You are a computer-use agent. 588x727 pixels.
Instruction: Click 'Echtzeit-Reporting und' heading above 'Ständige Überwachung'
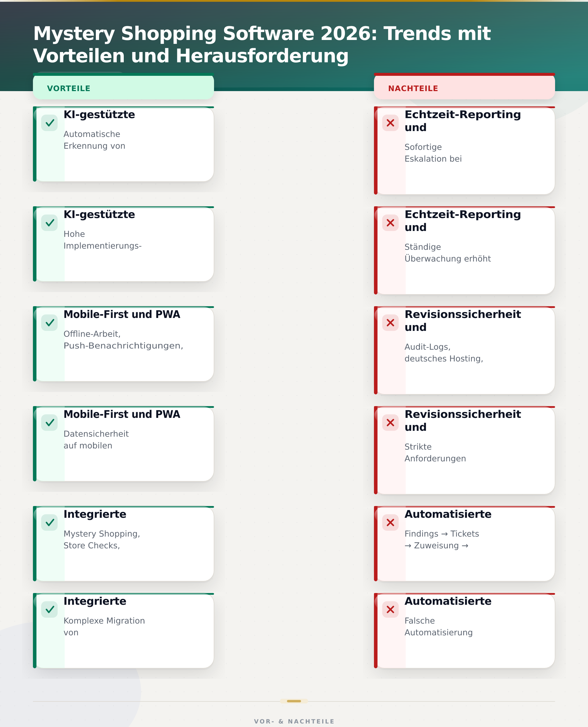coord(463,221)
